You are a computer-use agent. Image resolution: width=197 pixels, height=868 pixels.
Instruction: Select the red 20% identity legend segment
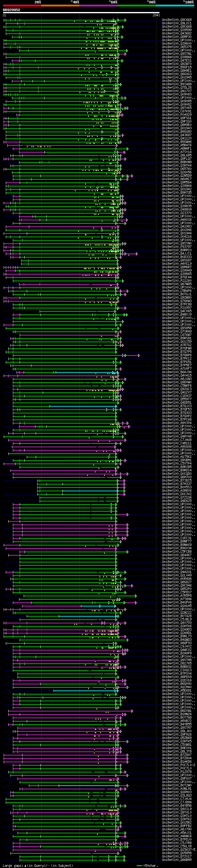22,6
